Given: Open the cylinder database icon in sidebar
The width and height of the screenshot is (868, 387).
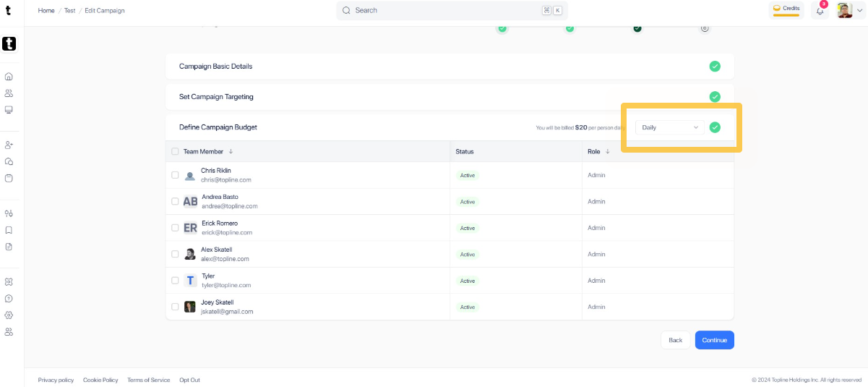Looking at the screenshot, I should tap(9, 178).
